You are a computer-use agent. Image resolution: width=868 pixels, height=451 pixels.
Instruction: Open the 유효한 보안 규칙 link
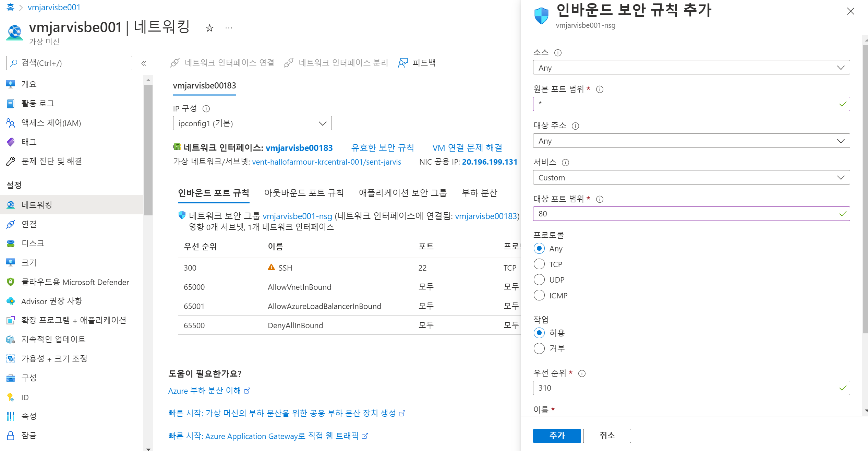pos(382,148)
